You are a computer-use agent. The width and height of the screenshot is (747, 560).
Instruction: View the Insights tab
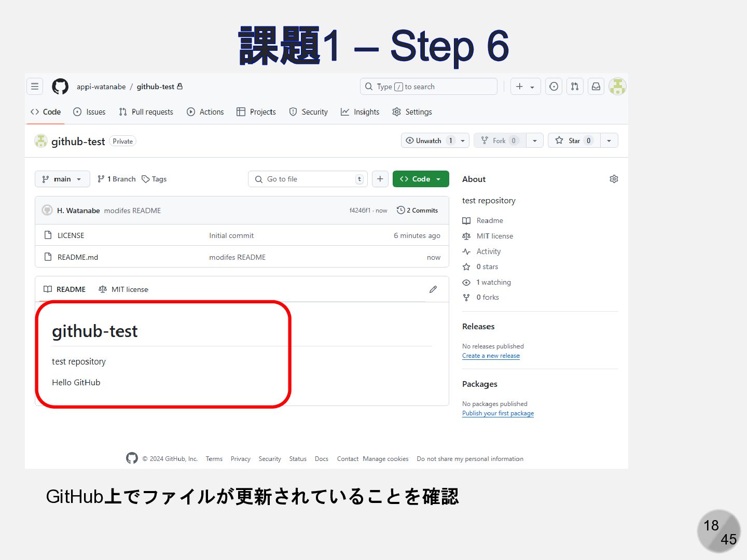360,112
